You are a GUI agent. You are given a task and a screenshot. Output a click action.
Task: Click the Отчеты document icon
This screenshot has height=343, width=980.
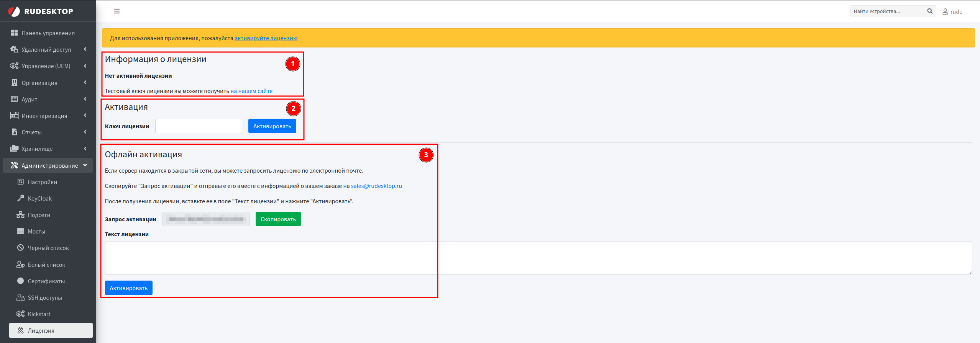click(x=14, y=132)
